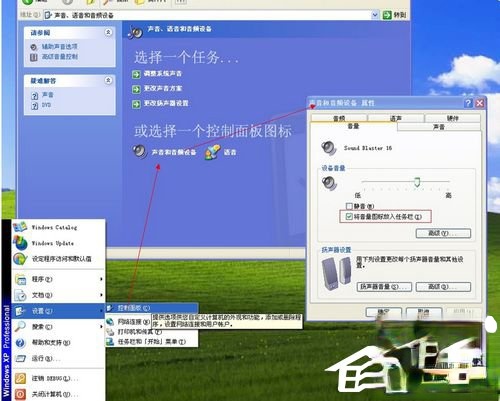
Task: Select 任务栏和「开始」菜单(T) entry
Action: tap(152, 342)
